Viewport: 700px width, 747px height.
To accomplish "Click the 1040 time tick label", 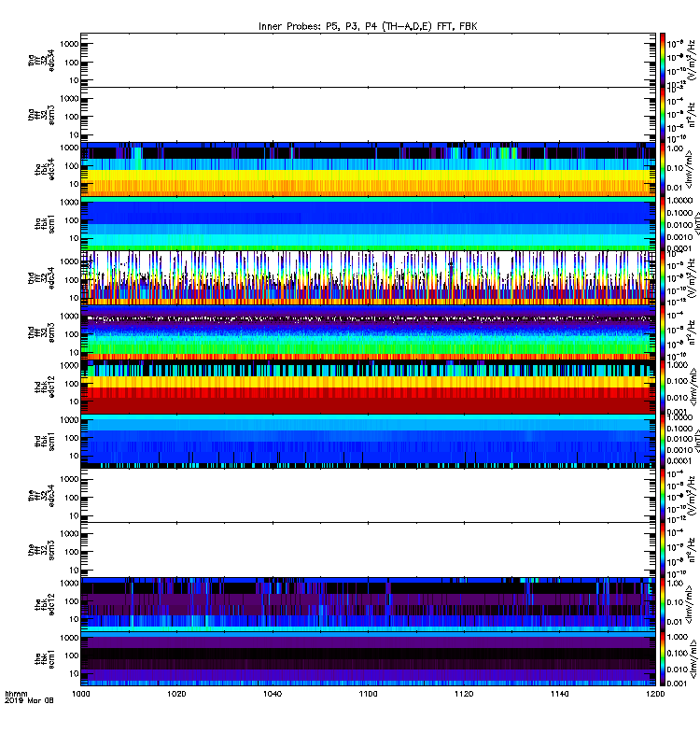I will point(273,694).
